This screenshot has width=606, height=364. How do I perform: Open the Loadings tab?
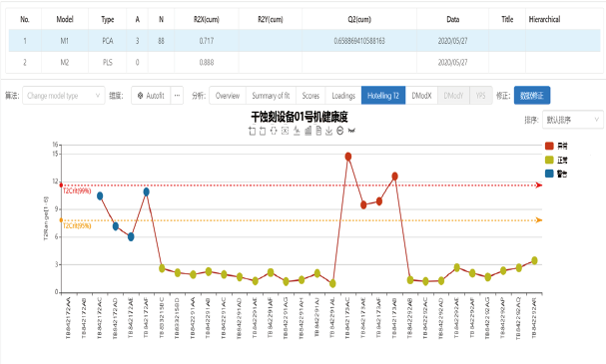click(x=343, y=96)
